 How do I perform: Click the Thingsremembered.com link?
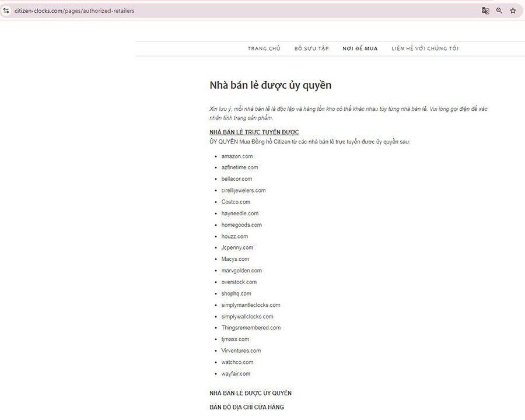click(251, 328)
